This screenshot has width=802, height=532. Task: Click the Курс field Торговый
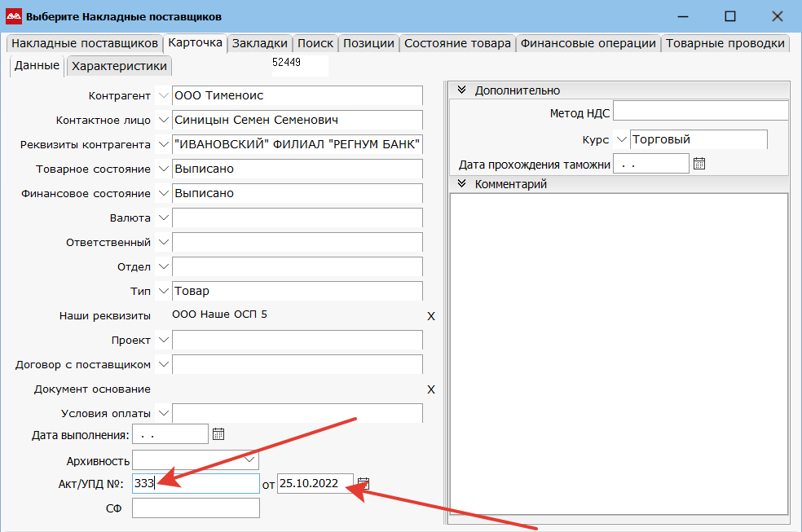(698, 139)
